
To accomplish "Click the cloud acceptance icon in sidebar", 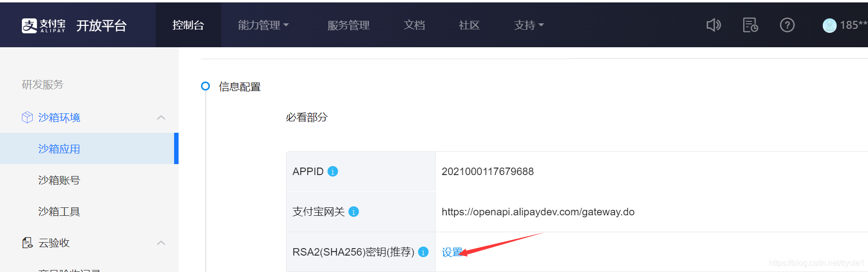I will [x=27, y=243].
